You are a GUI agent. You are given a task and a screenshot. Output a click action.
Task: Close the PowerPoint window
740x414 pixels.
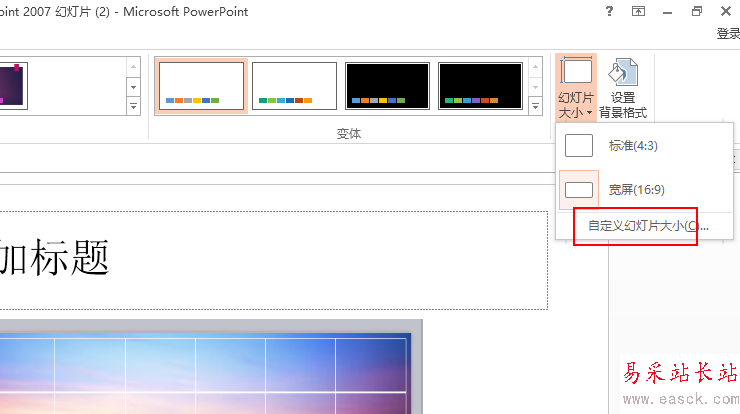pyautogui.click(x=726, y=11)
